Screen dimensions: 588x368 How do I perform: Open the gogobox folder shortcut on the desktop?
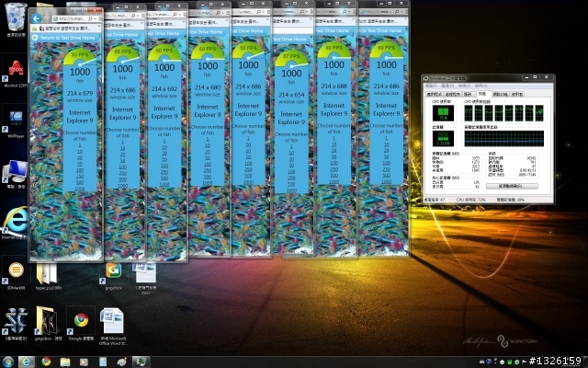coord(48,324)
